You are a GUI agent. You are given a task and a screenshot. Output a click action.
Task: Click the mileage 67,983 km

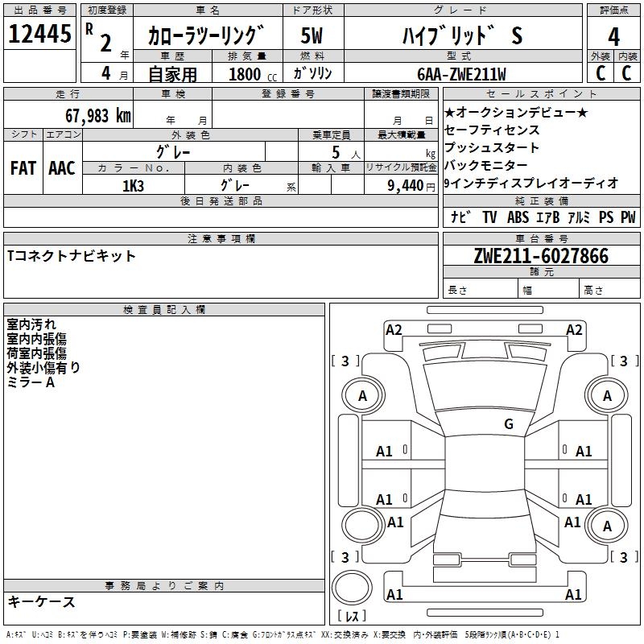[x=98, y=116]
